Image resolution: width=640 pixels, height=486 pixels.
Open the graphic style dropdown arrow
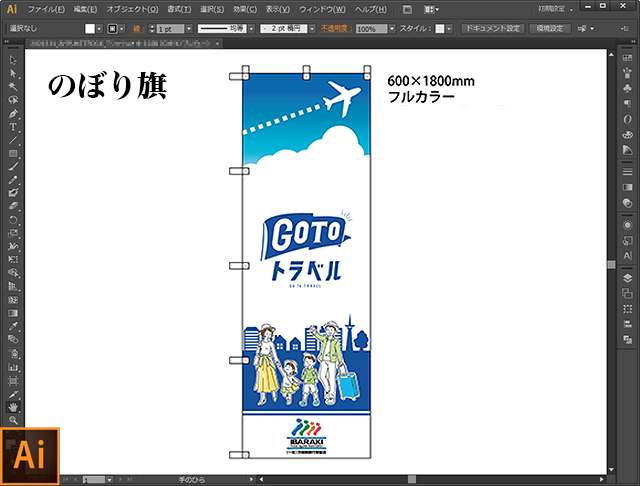coord(449,29)
